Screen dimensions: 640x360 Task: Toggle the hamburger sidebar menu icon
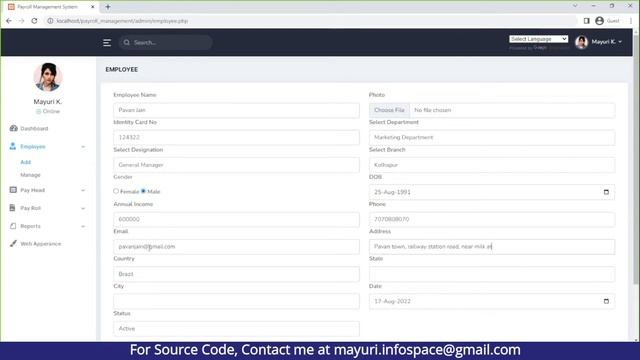(x=107, y=42)
